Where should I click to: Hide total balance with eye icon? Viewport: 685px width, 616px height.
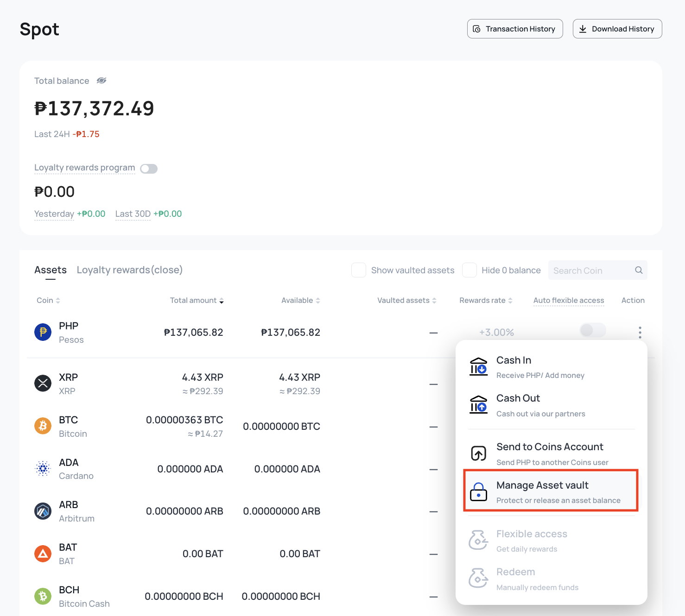click(x=101, y=81)
